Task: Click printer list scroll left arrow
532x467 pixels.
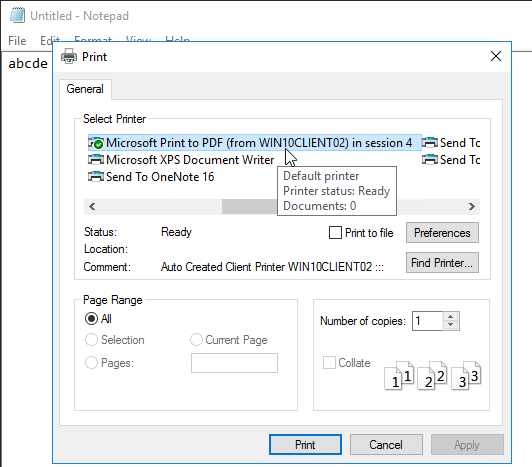Action: pos(92,206)
